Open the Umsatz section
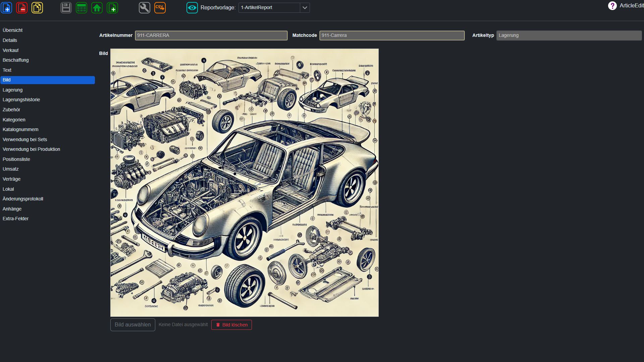 pyautogui.click(x=48, y=169)
